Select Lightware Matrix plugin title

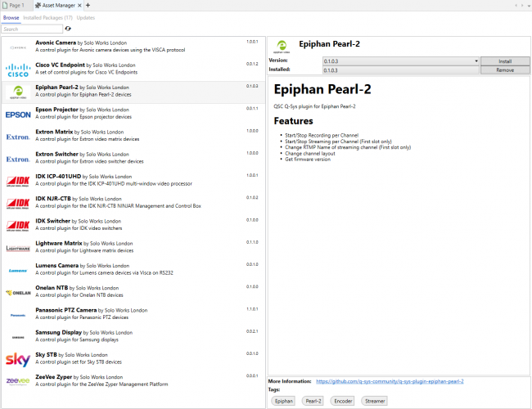click(59, 243)
